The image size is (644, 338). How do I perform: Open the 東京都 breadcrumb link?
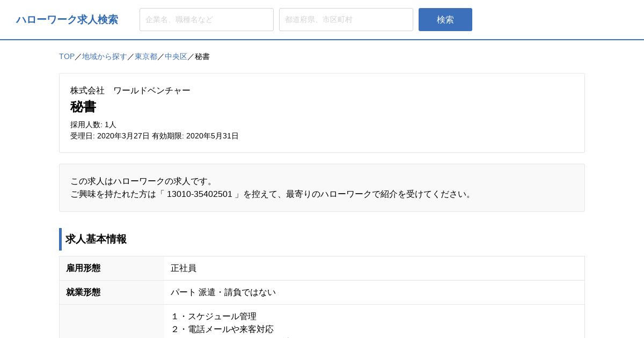pyautogui.click(x=146, y=56)
